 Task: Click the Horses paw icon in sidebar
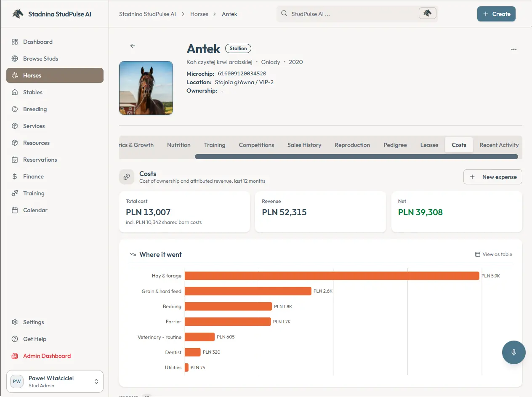pyautogui.click(x=15, y=75)
